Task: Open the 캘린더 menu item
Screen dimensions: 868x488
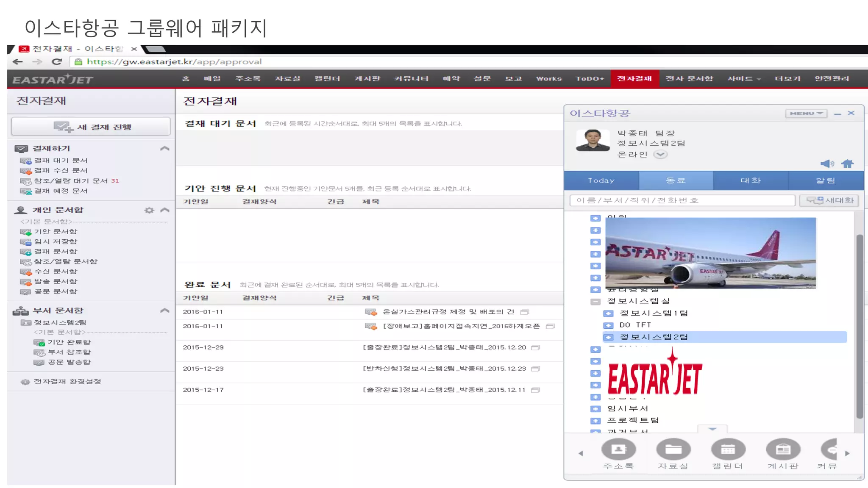Action: 327,79
